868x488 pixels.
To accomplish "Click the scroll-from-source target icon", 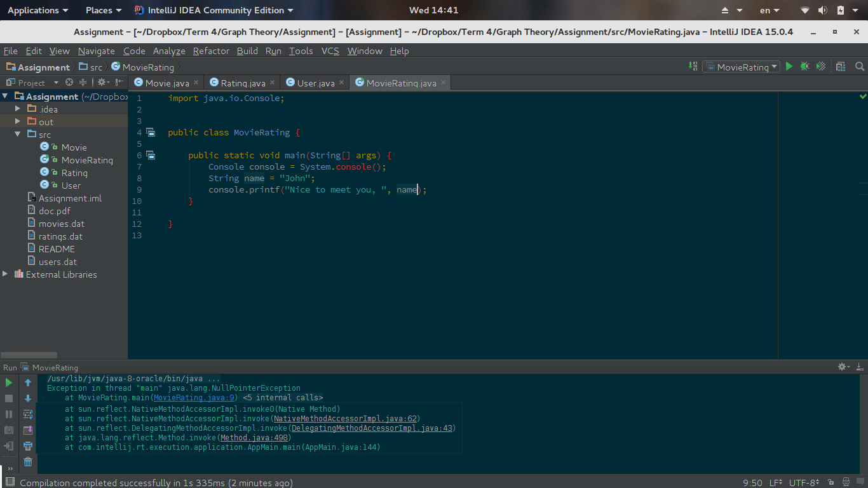I will (x=69, y=83).
